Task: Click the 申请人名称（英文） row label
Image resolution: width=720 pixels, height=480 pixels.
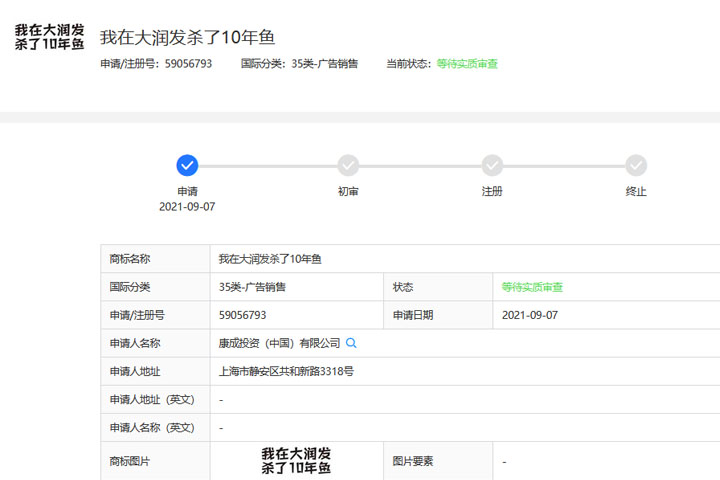Action: [152, 428]
